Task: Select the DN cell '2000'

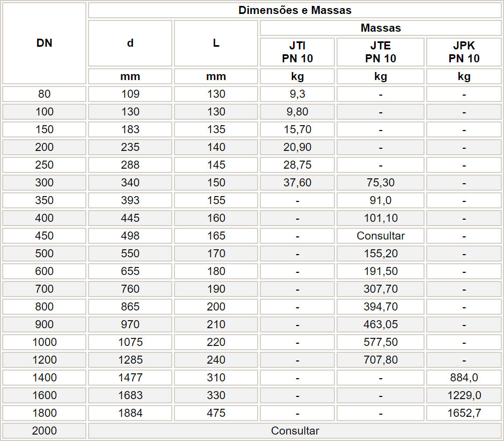Action: pyautogui.click(x=45, y=430)
